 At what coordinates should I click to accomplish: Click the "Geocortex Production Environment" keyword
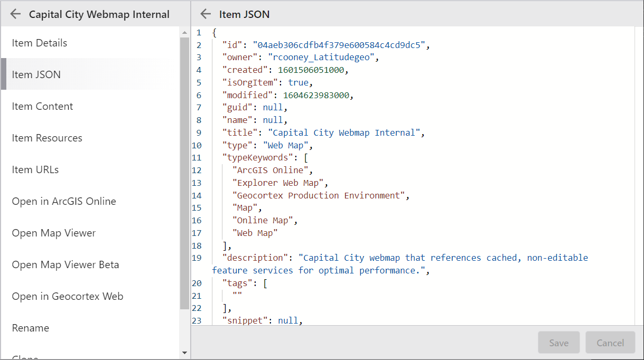coord(319,195)
